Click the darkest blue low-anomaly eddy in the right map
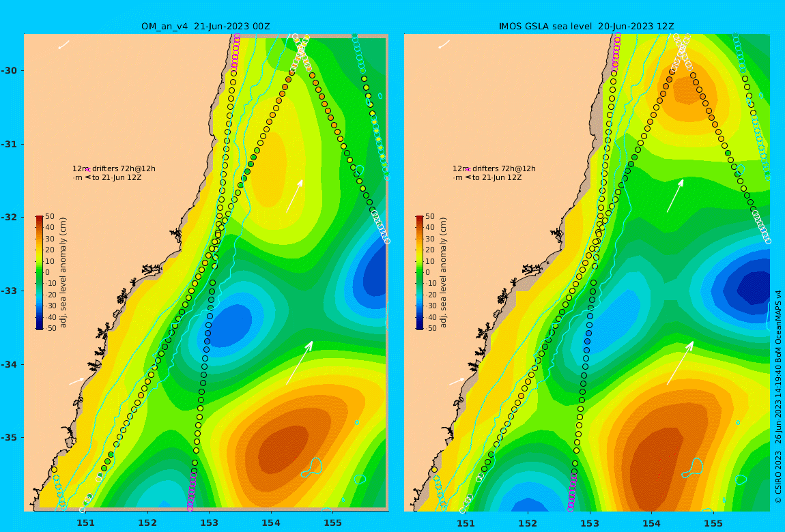This screenshot has height=532, width=785. tap(755, 286)
